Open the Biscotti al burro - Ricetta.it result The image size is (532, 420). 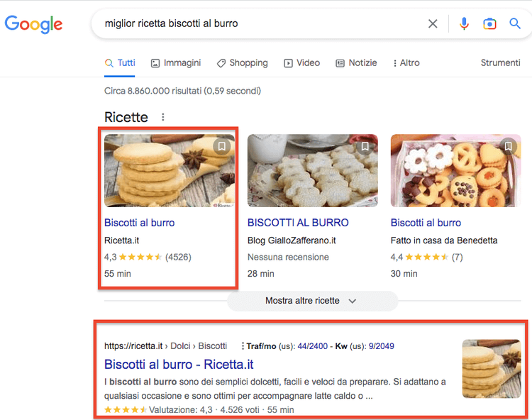pyautogui.click(x=179, y=365)
